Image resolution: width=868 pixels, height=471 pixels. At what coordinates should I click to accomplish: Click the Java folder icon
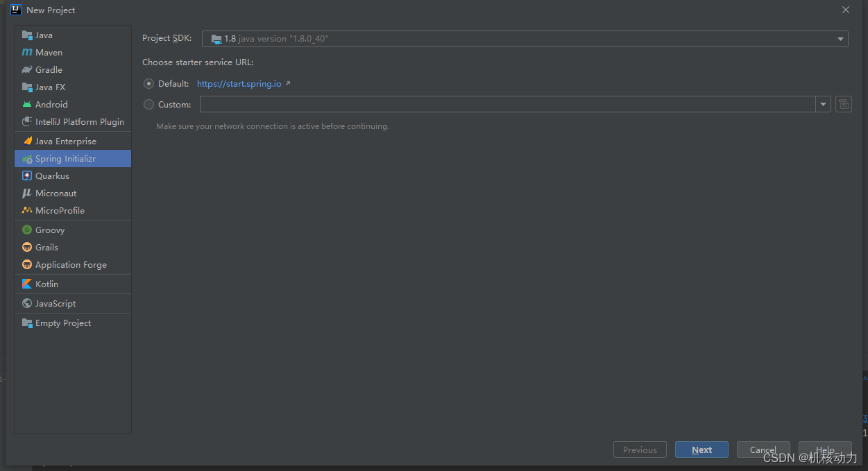pyautogui.click(x=27, y=35)
